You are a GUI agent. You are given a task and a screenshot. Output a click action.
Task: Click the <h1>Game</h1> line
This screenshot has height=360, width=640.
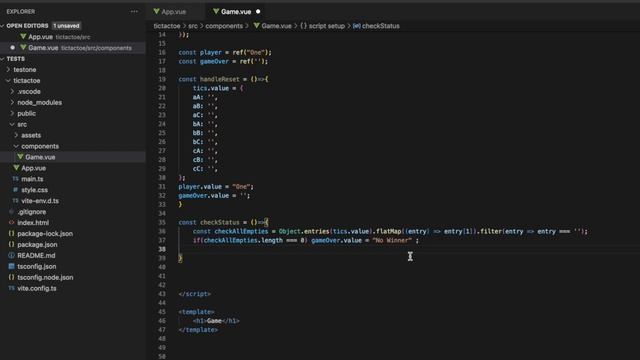pyautogui.click(x=216, y=321)
